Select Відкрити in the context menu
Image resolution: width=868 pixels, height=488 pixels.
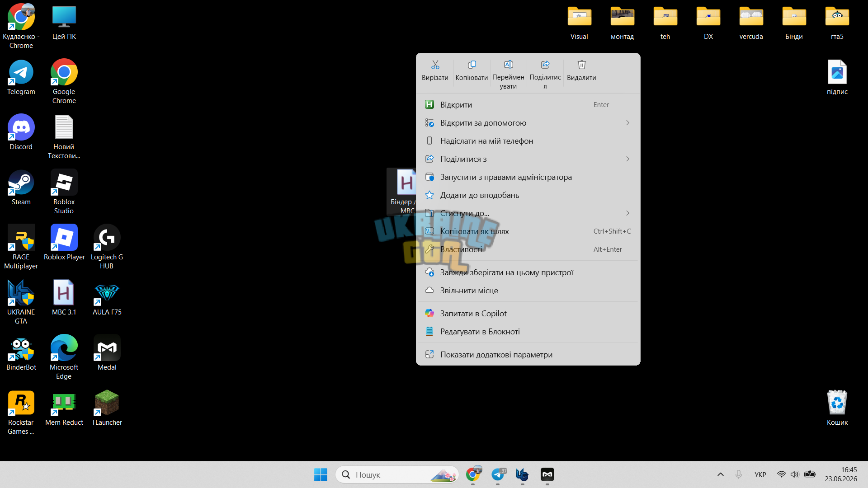click(528, 105)
